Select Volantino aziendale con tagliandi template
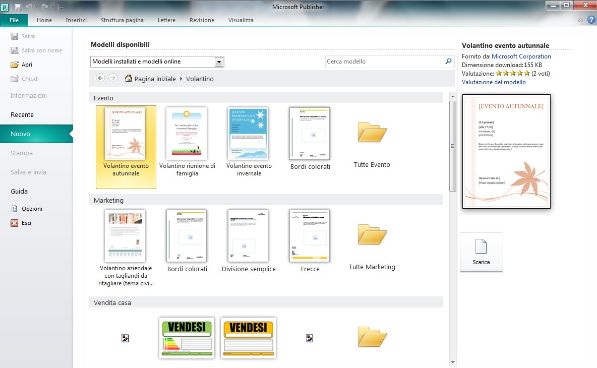Image resolution: width=597 pixels, height=368 pixels. pyautogui.click(x=126, y=247)
